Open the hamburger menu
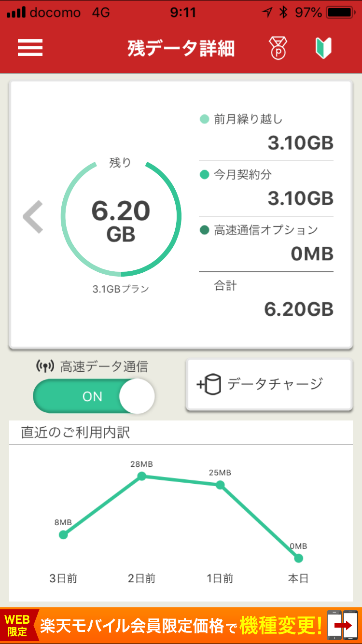The width and height of the screenshot is (362, 644). pos(30,48)
